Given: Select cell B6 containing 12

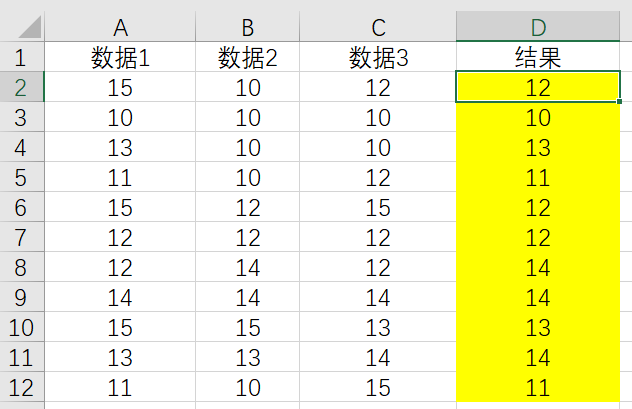Looking at the screenshot, I should click(248, 207).
